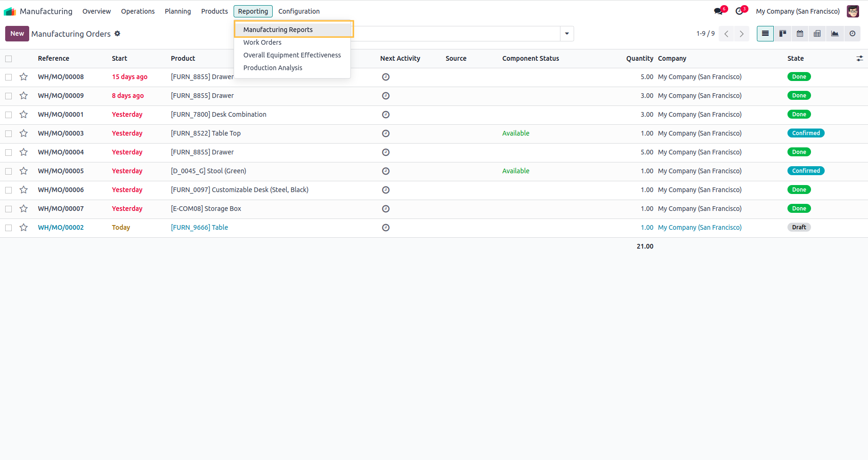Screen dimensions: 868x460
Task: Open the WH/MO/00002 reference link
Action: (x=61, y=227)
